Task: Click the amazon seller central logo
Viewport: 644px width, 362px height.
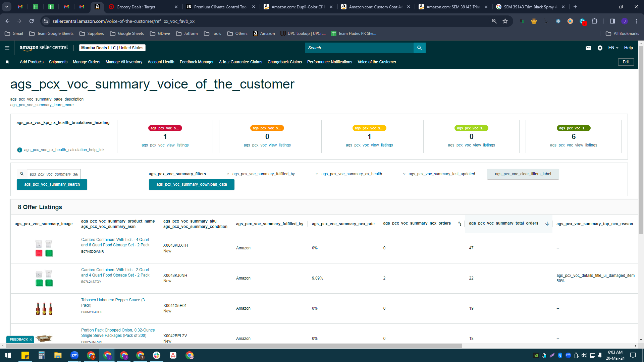Action: (44, 48)
